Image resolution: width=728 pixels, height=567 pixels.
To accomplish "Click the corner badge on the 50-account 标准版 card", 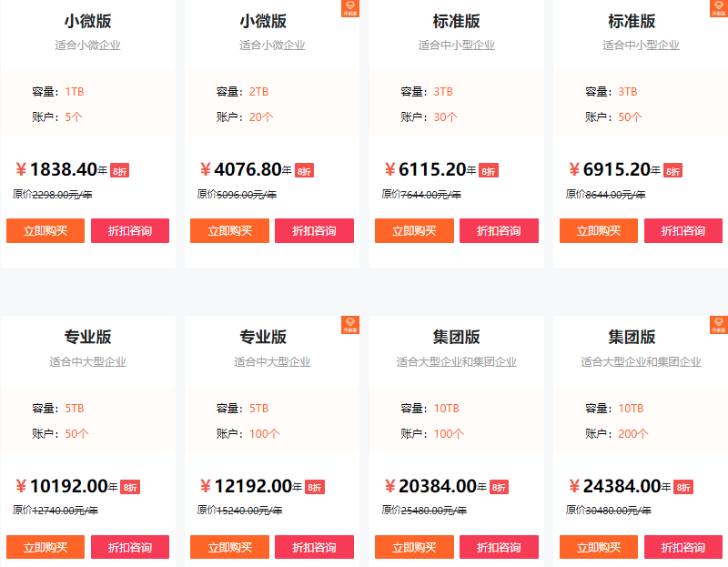I will [718, 9].
